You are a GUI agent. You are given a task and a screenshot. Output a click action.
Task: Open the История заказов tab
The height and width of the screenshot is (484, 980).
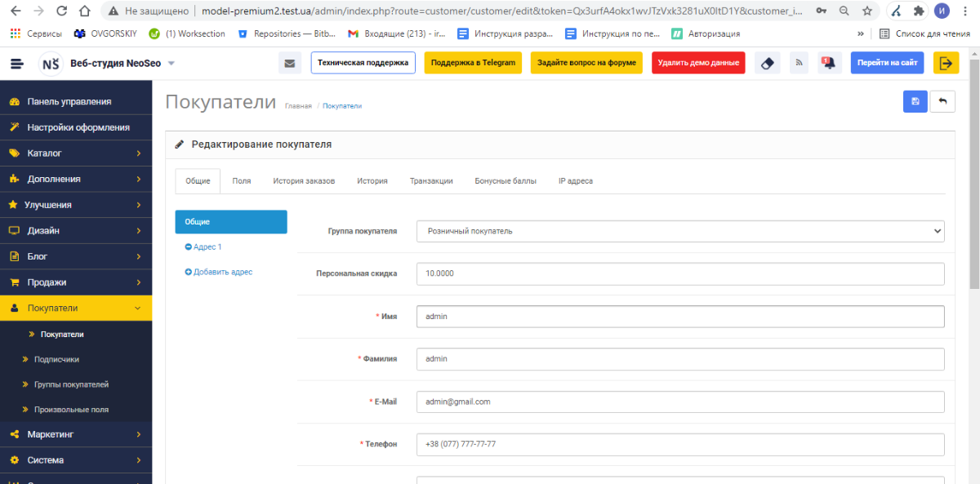(304, 180)
